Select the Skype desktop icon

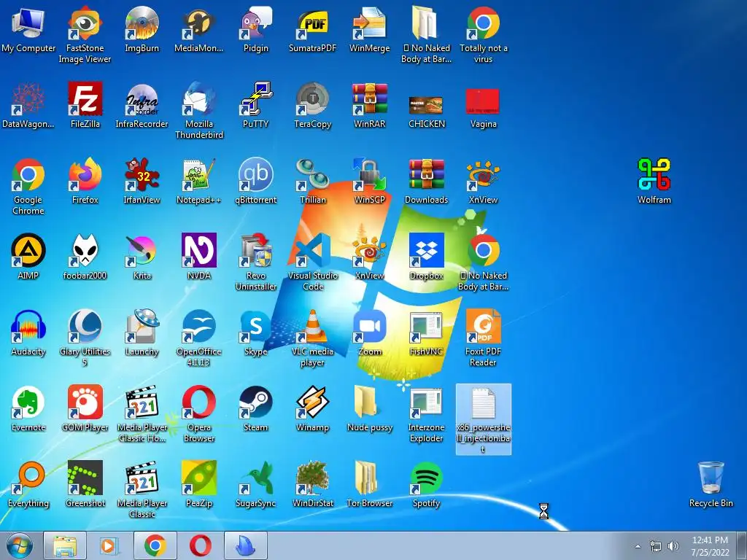[256, 332]
